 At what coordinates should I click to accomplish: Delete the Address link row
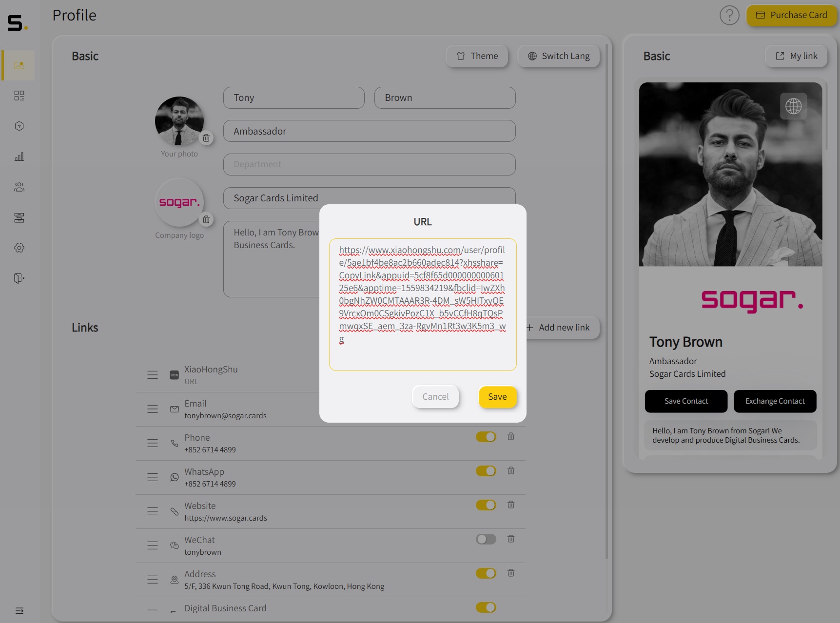(511, 573)
